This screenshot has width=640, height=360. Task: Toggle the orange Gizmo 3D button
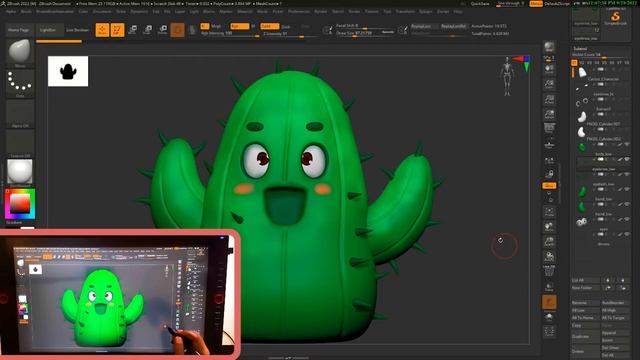click(177, 30)
